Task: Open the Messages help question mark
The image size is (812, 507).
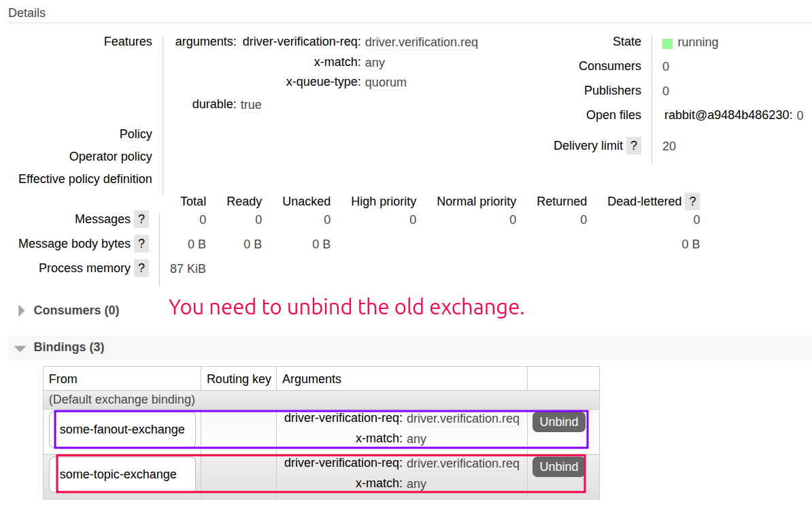Action: tap(141, 219)
